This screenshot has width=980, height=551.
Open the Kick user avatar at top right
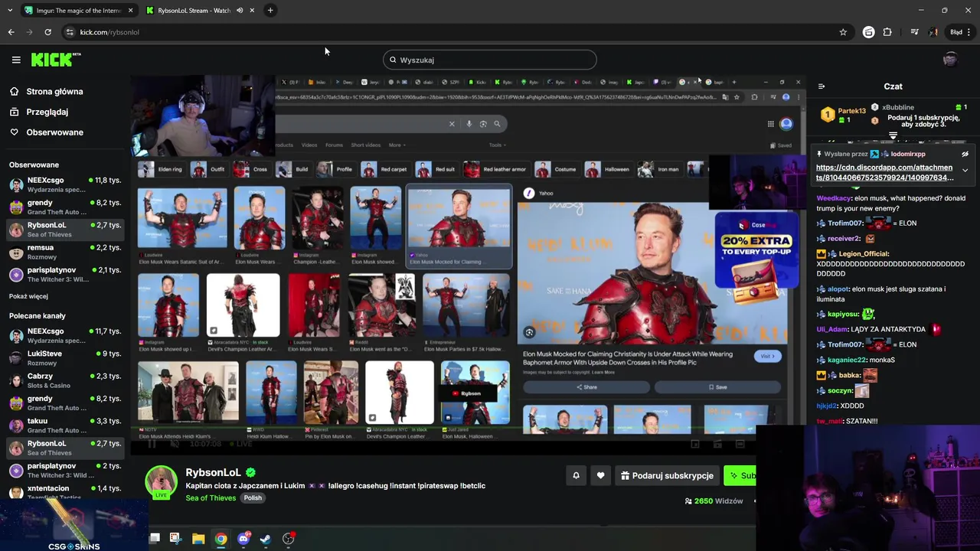[x=950, y=60]
